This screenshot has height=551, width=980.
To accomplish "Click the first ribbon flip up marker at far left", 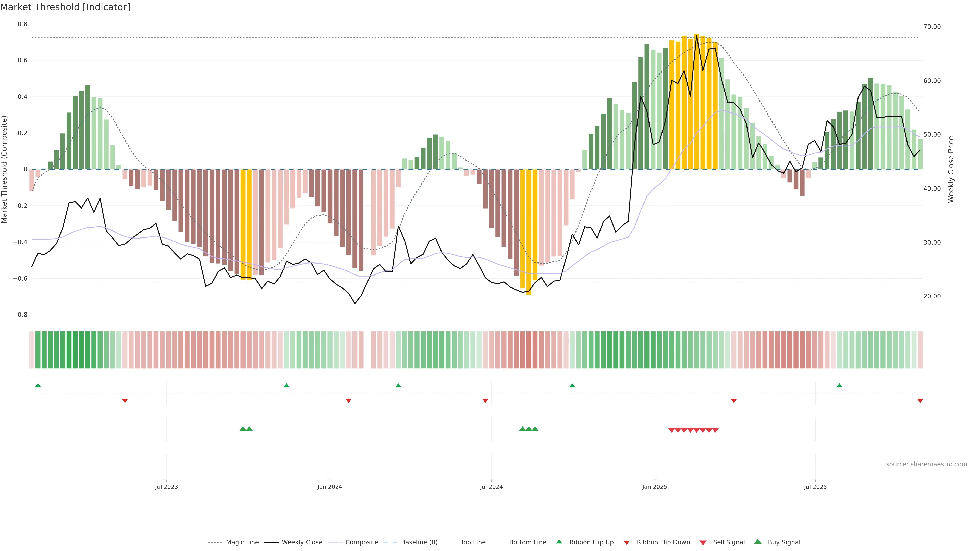I will (x=38, y=386).
